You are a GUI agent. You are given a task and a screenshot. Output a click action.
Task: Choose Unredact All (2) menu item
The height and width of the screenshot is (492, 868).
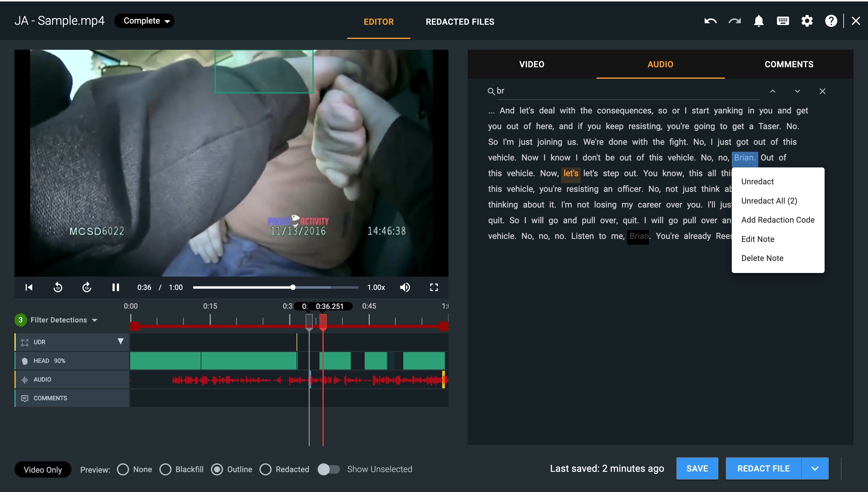(769, 201)
